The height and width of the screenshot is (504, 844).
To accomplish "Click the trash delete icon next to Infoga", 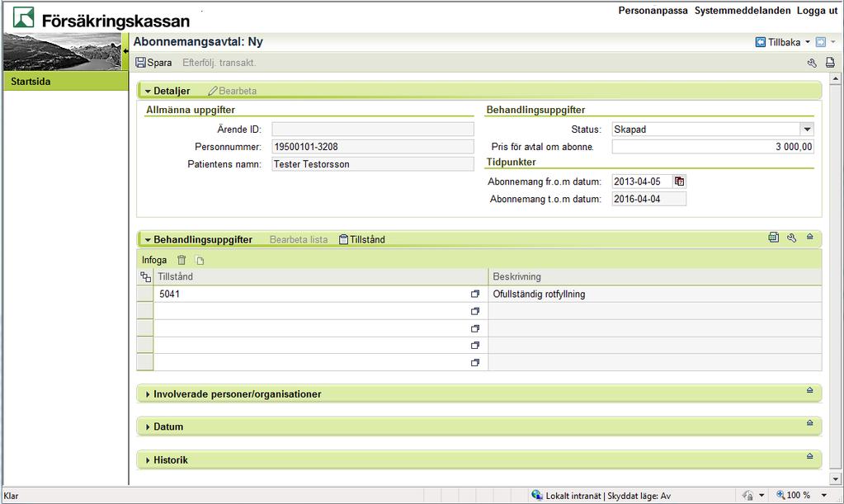I will pyautogui.click(x=182, y=261).
